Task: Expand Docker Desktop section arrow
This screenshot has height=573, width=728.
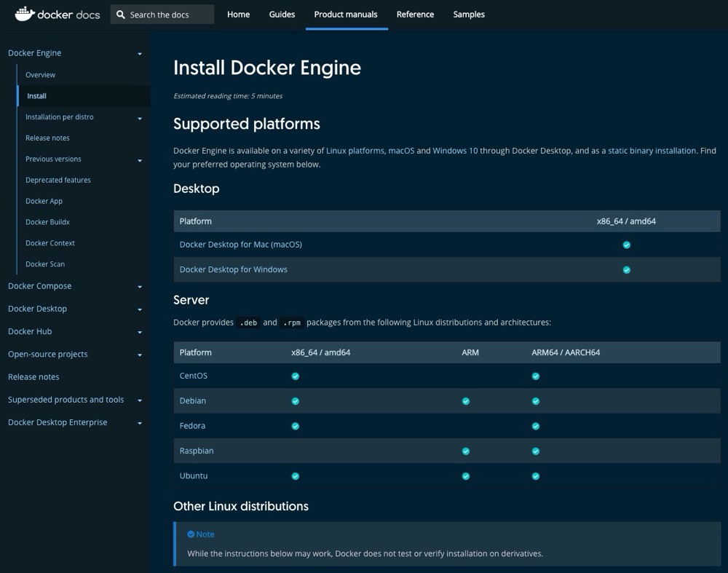Action: click(140, 309)
